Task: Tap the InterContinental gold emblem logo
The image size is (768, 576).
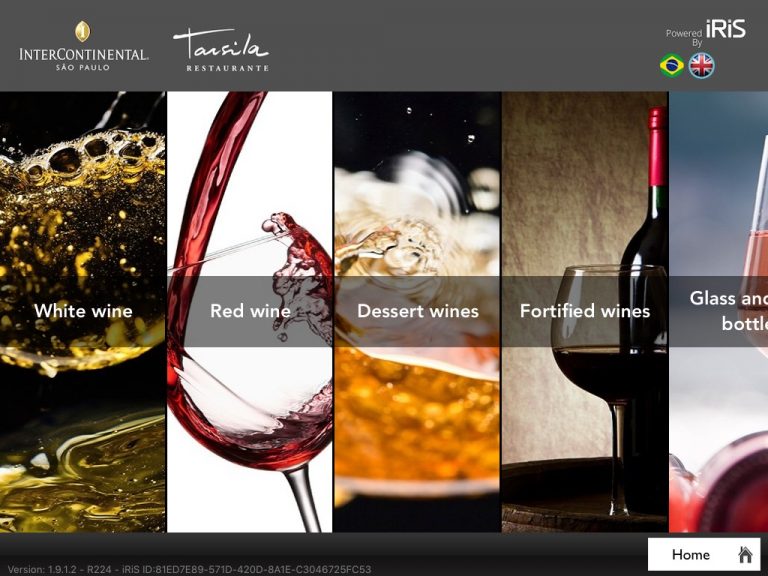Action: 83,31
